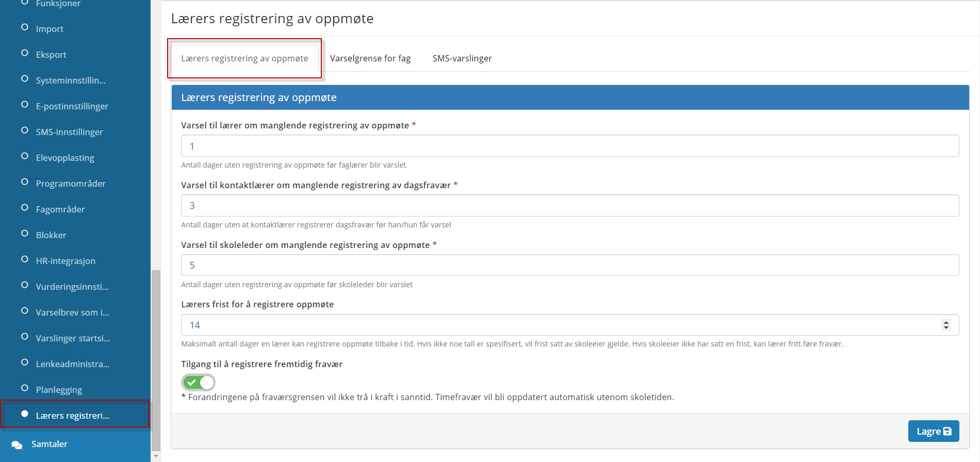Go to E-postinnstillinger
This screenshot has height=462, width=980.
point(72,106)
